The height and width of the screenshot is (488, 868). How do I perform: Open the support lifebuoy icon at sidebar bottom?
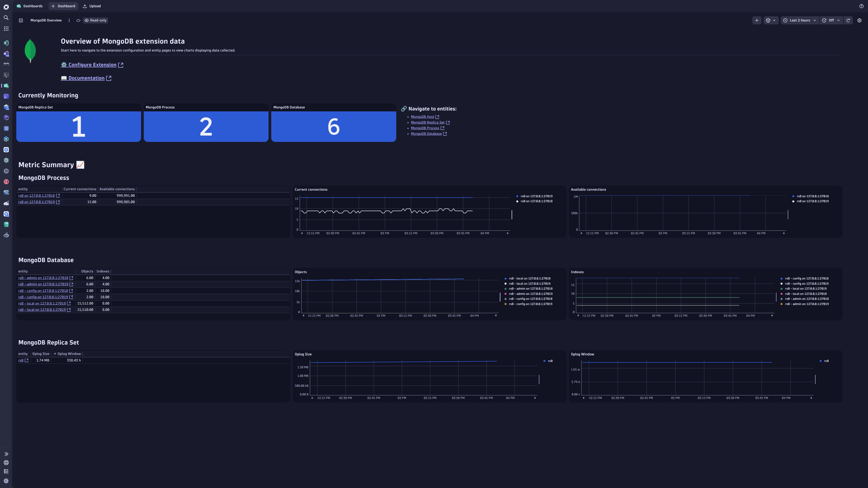pos(6,463)
